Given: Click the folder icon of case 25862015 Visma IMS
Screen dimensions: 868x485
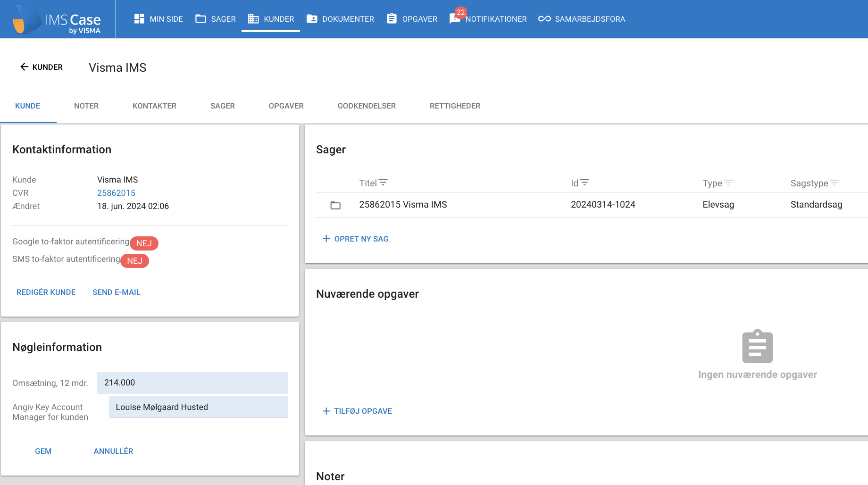Looking at the screenshot, I should (x=335, y=205).
